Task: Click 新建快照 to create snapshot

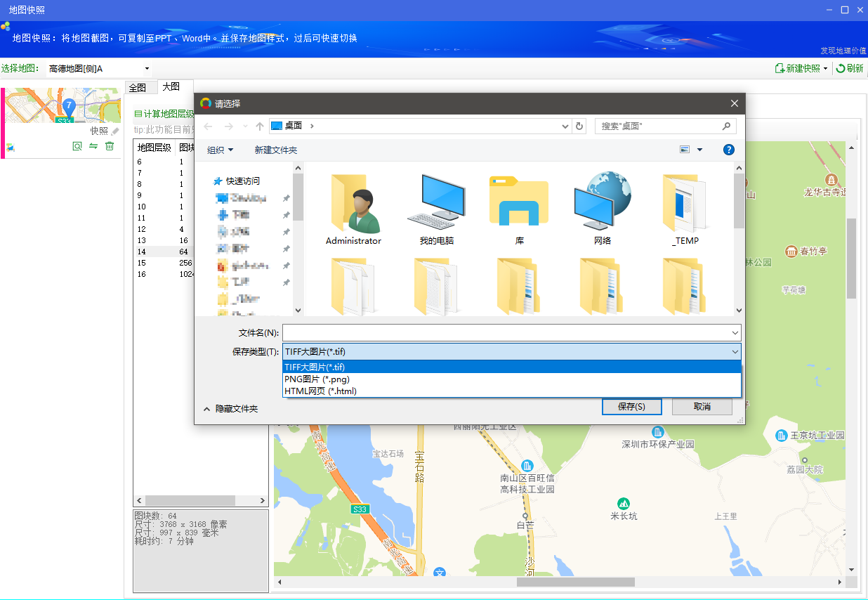Action: 797,68
